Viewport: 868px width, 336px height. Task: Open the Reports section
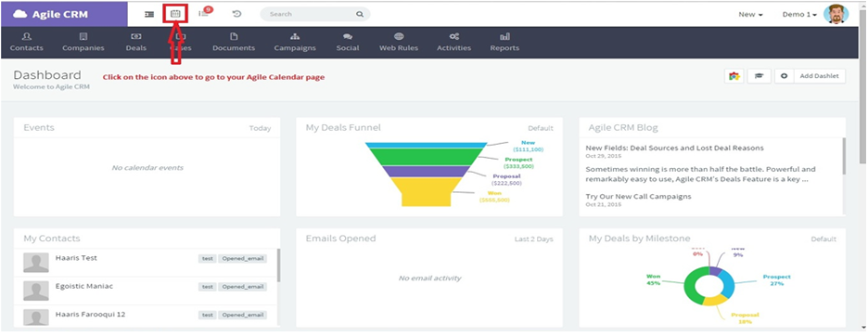pyautogui.click(x=504, y=42)
